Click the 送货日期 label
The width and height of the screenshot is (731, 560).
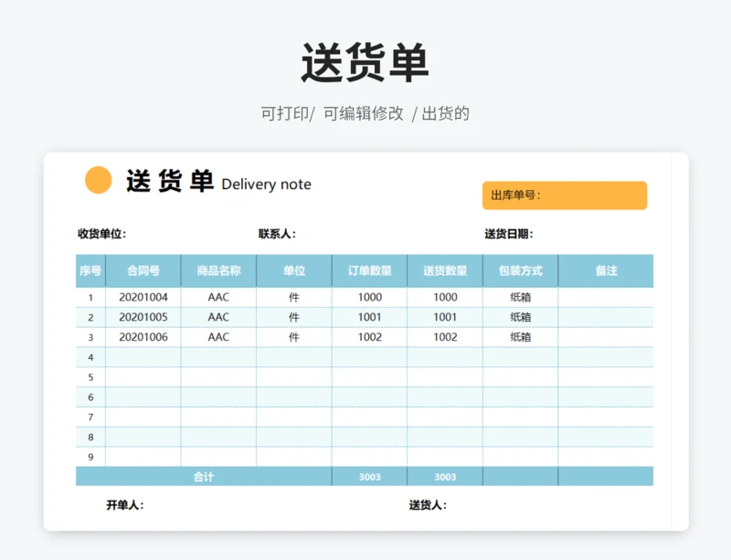pos(509,234)
